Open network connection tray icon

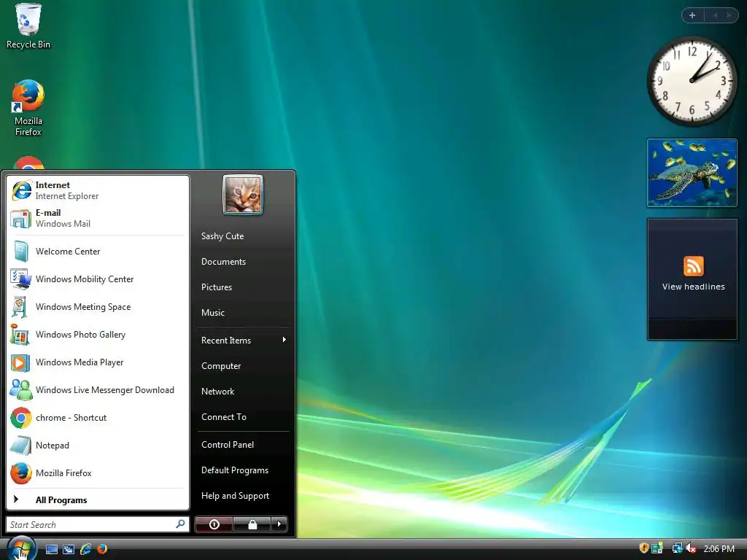(x=677, y=548)
